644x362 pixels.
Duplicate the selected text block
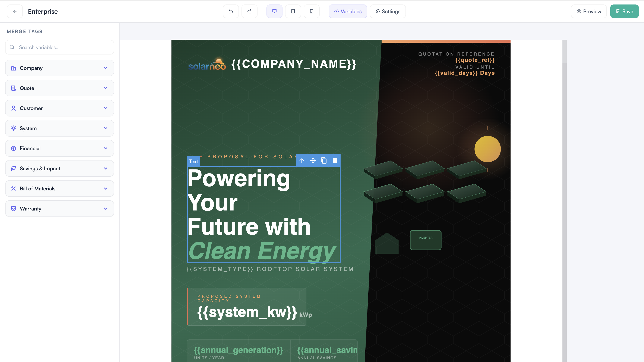click(324, 161)
